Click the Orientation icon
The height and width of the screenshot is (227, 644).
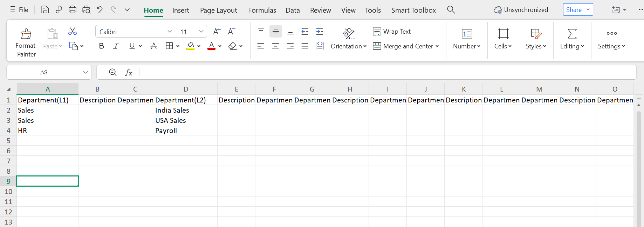tap(349, 34)
